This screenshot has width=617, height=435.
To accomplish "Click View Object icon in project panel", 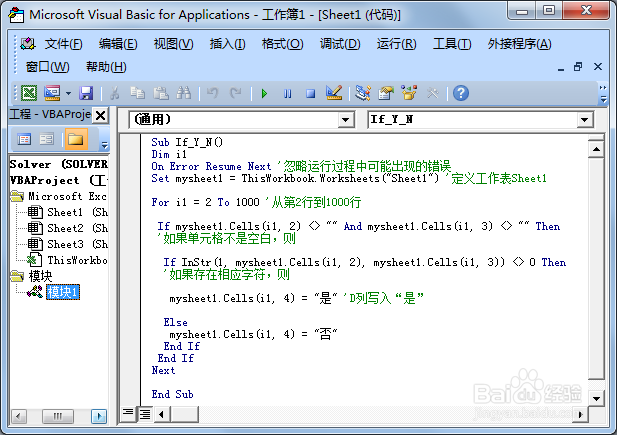I will pyautogui.click(x=47, y=139).
